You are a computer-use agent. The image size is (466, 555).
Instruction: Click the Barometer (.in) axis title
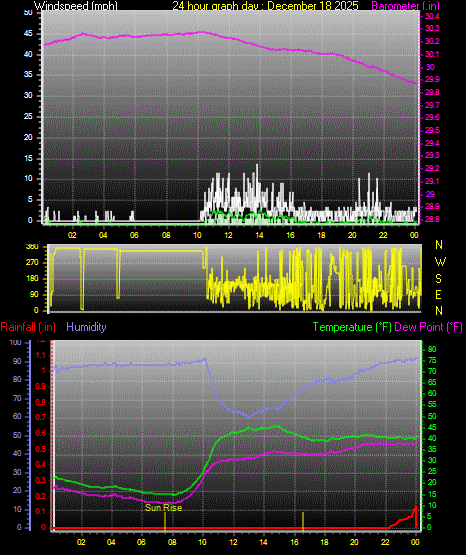click(x=405, y=5)
